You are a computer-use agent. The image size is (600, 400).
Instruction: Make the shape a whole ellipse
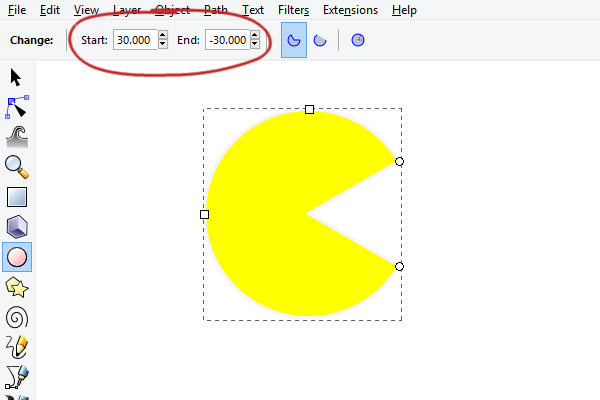click(358, 40)
